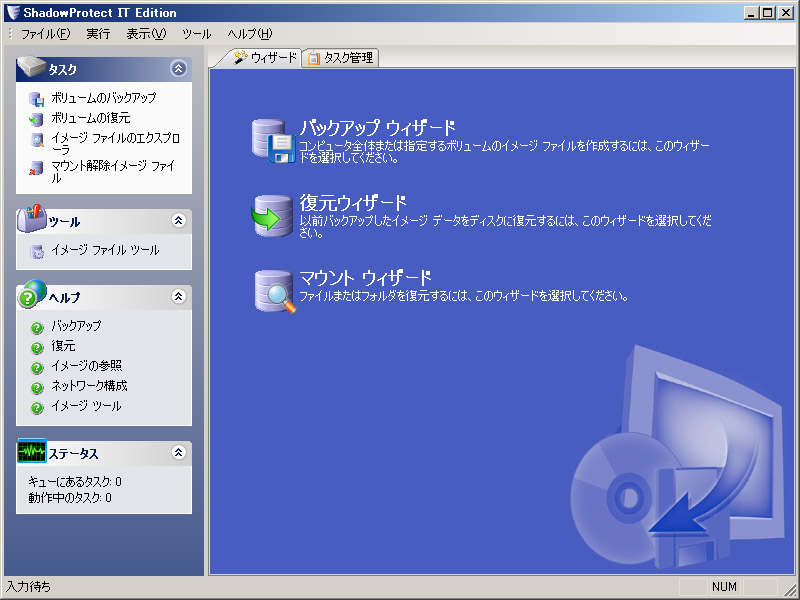Click help icon beside ネットワーク構成
The height and width of the screenshot is (600, 800).
click(x=37, y=388)
